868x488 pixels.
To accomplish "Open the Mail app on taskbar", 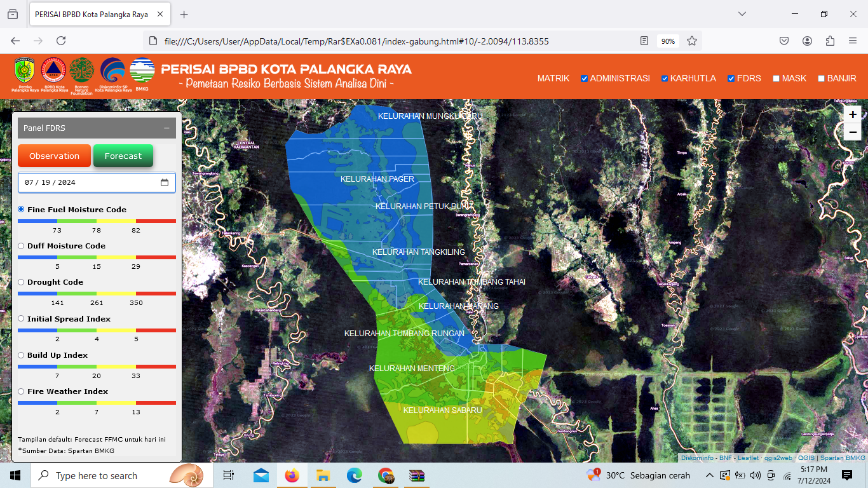I will (261, 475).
